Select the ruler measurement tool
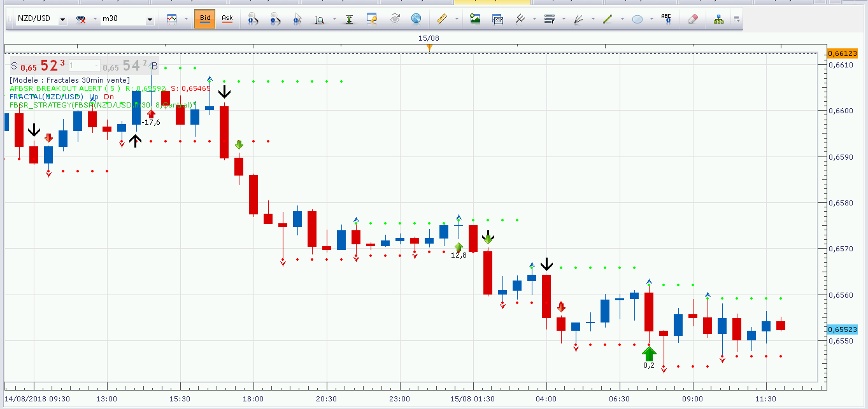 coord(442,19)
